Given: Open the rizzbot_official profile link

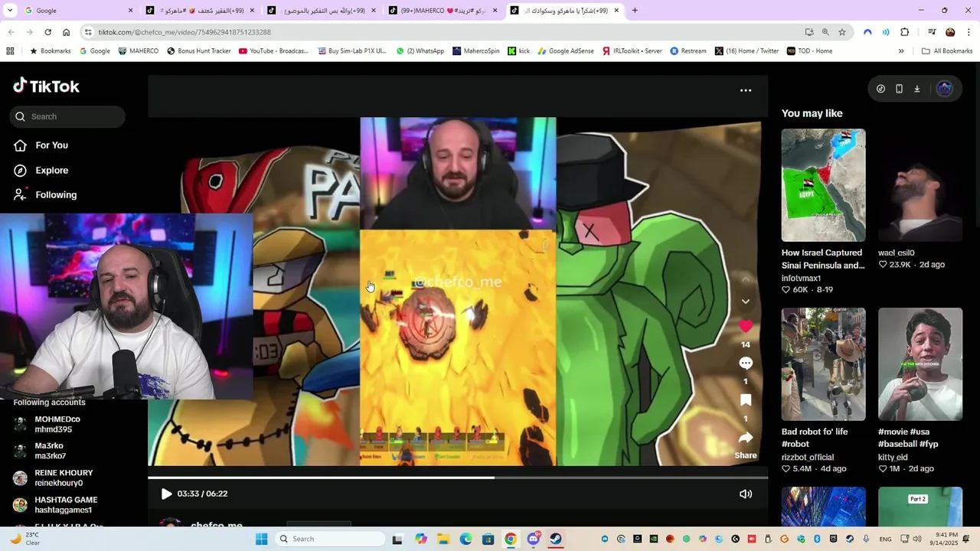Looking at the screenshot, I should click(x=808, y=457).
